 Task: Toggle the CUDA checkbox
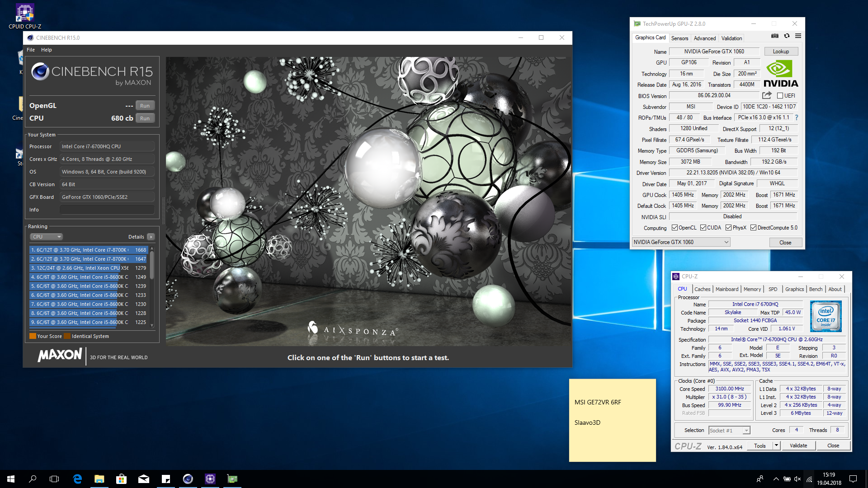[703, 228]
